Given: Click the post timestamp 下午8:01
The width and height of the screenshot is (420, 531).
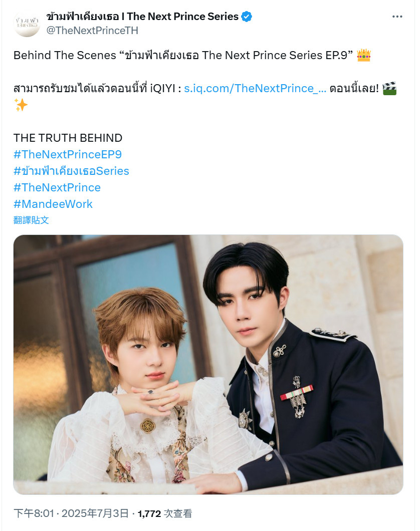Looking at the screenshot, I should [34, 513].
